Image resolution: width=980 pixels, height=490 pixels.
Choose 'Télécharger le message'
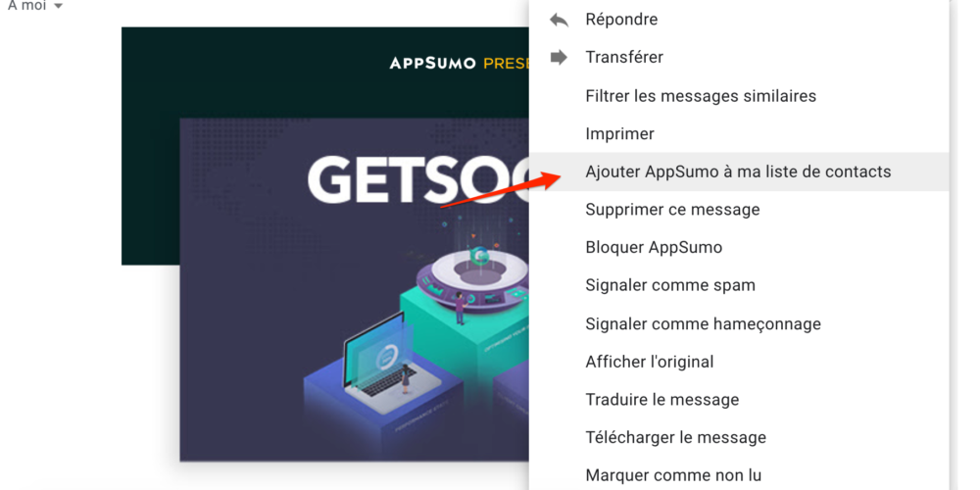click(x=739, y=437)
